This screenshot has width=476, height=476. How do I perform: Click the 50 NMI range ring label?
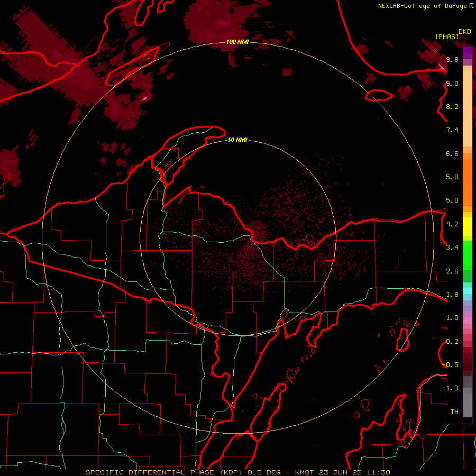pos(237,140)
